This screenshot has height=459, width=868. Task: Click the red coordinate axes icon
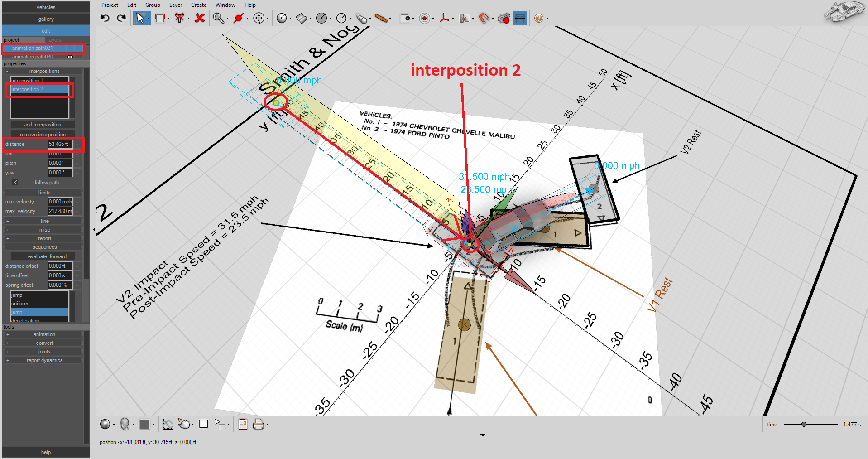(x=445, y=18)
